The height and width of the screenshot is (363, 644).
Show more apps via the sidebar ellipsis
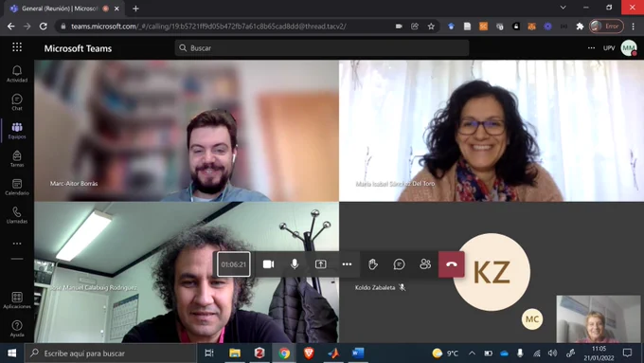17,244
